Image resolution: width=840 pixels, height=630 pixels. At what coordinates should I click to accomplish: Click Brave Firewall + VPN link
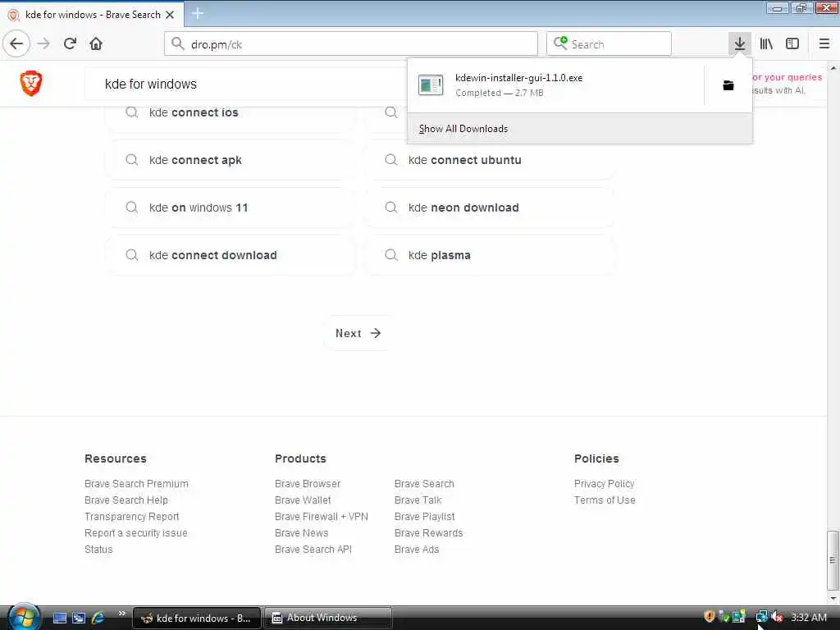(x=322, y=517)
